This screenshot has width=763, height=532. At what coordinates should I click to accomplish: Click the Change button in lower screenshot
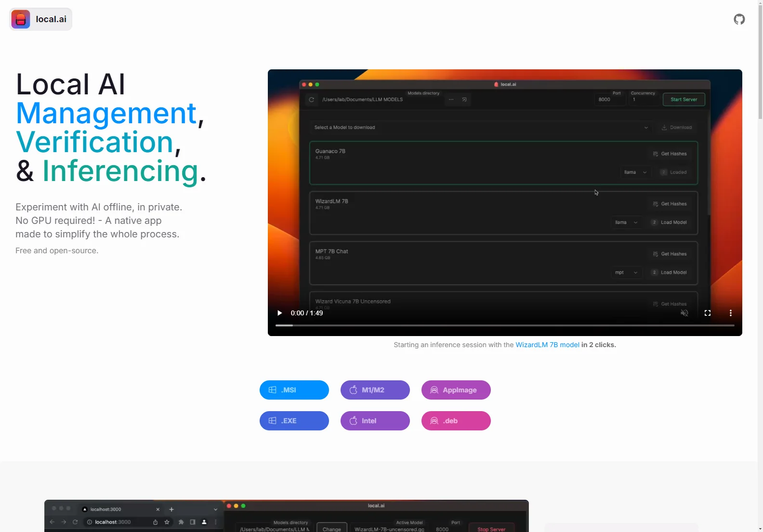click(x=332, y=528)
